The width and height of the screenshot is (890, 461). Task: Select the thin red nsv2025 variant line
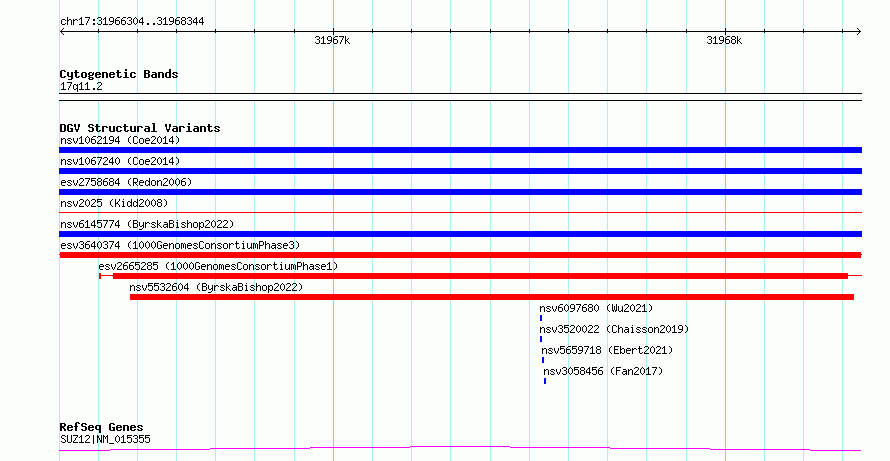tap(460, 213)
